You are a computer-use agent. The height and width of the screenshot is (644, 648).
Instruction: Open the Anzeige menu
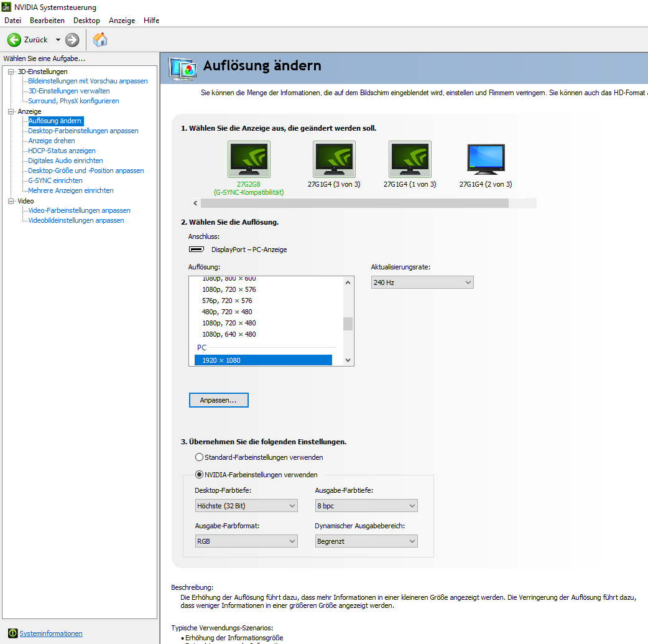(122, 21)
